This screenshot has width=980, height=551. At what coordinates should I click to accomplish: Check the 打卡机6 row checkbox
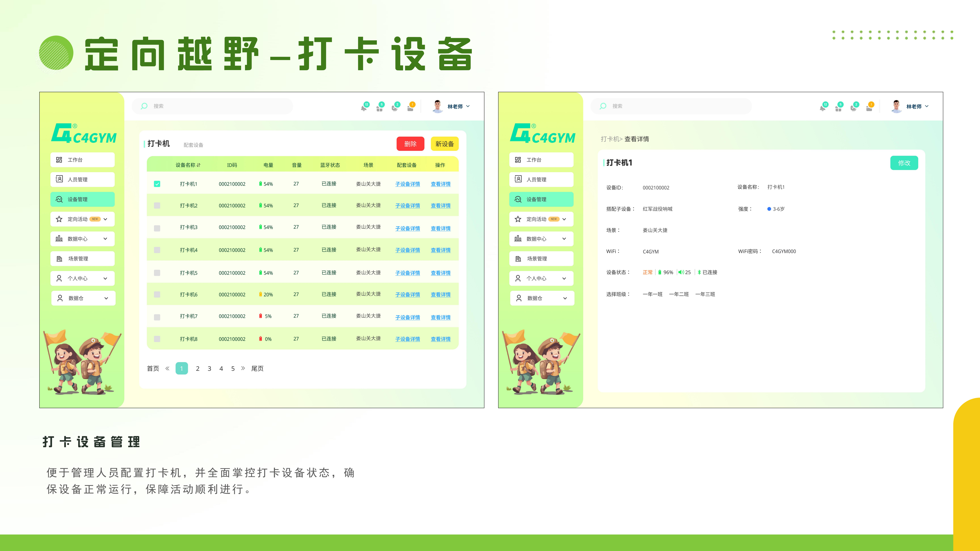[x=157, y=295]
